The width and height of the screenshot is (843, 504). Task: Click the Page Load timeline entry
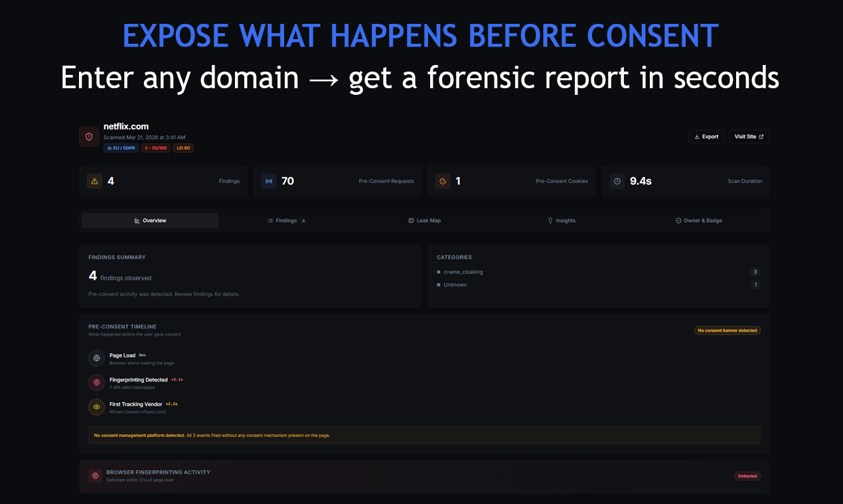[x=131, y=359]
